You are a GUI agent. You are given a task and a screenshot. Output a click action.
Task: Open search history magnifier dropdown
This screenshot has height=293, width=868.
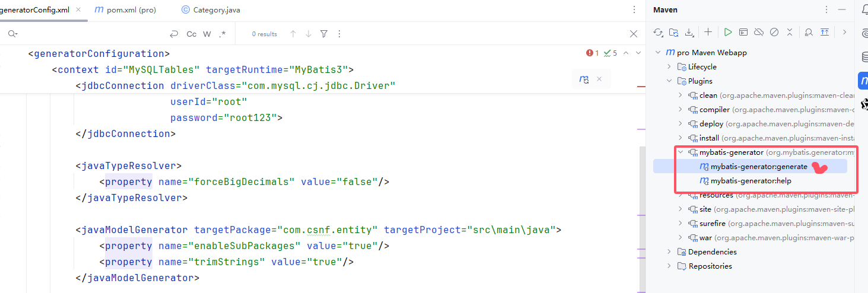coord(12,34)
